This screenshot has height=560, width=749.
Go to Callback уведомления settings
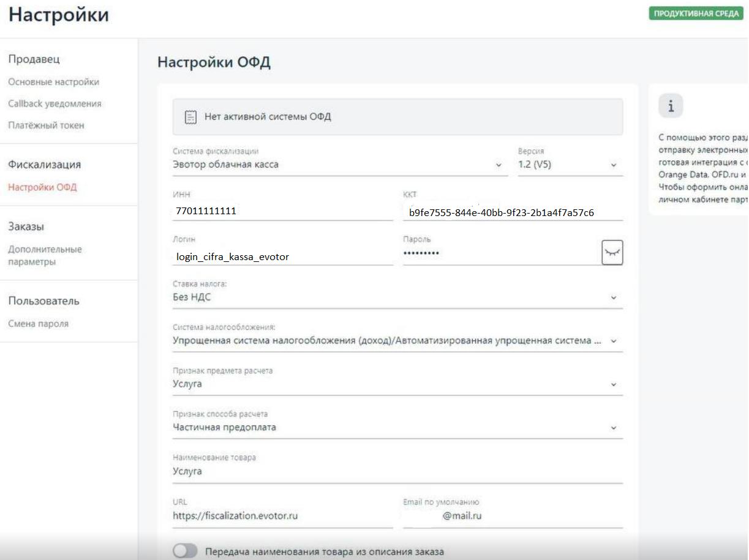click(x=55, y=104)
